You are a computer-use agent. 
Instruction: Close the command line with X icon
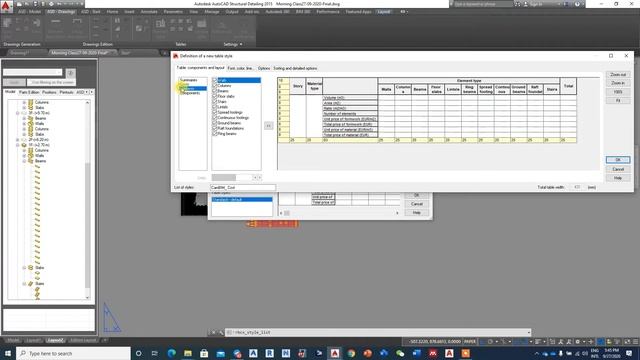213,333
